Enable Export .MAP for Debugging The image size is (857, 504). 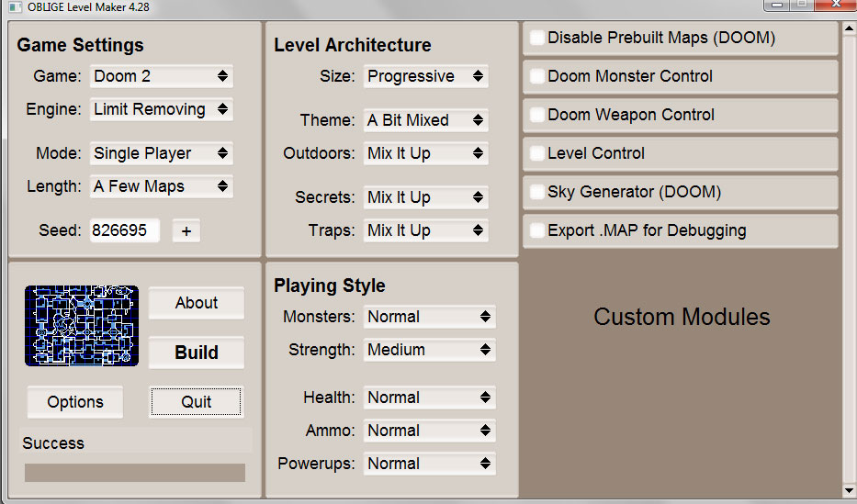click(x=537, y=230)
